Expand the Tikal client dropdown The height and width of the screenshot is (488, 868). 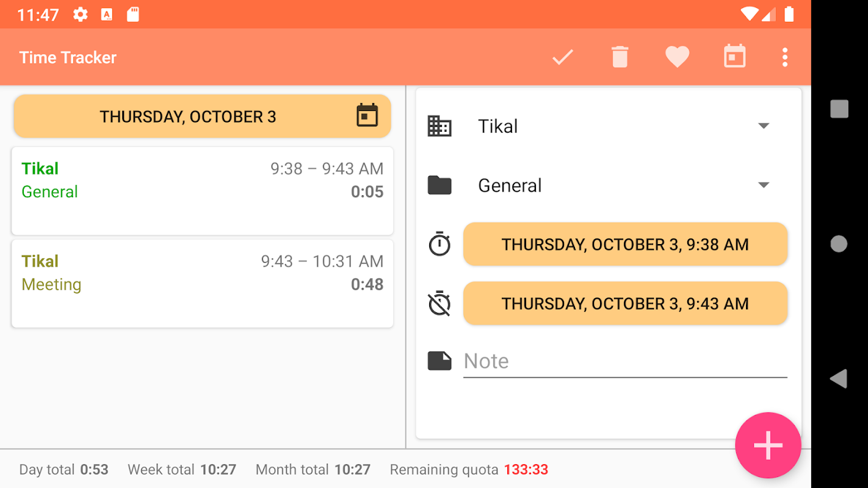(x=624, y=126)
